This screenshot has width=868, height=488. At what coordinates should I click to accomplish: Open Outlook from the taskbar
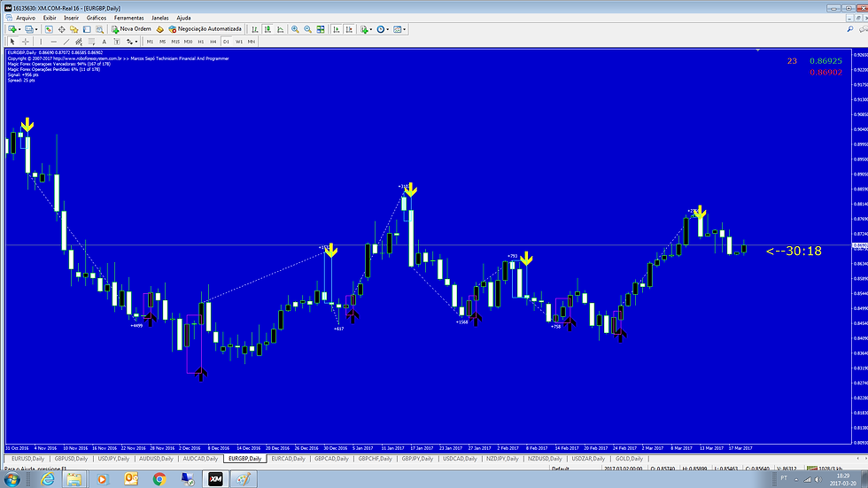[131, 479]
